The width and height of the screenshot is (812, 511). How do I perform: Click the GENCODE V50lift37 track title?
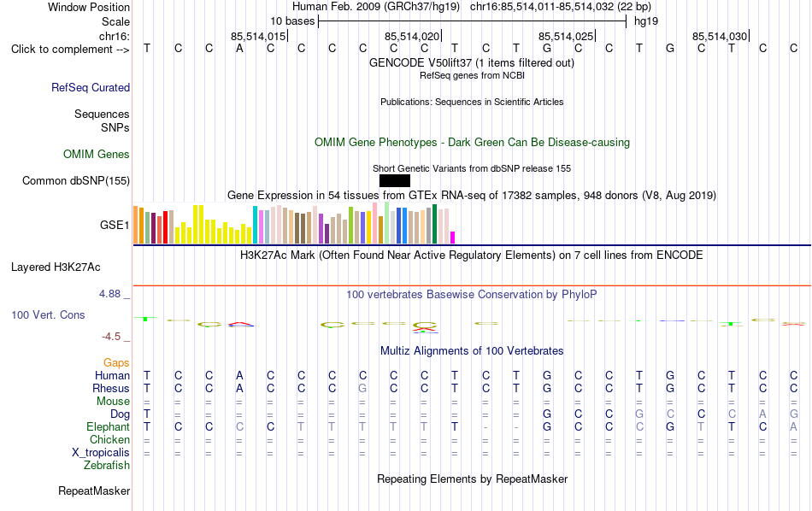click(x=471, y=62)
